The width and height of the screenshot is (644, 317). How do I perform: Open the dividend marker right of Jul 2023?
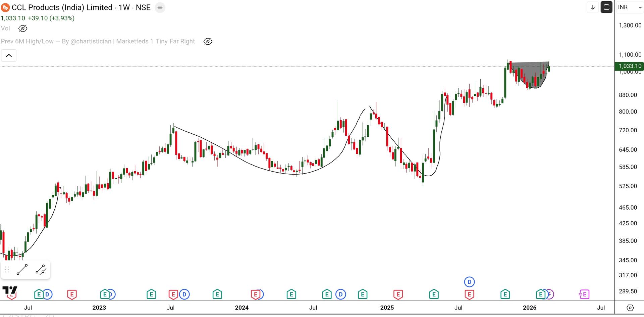tap(184, 295)
